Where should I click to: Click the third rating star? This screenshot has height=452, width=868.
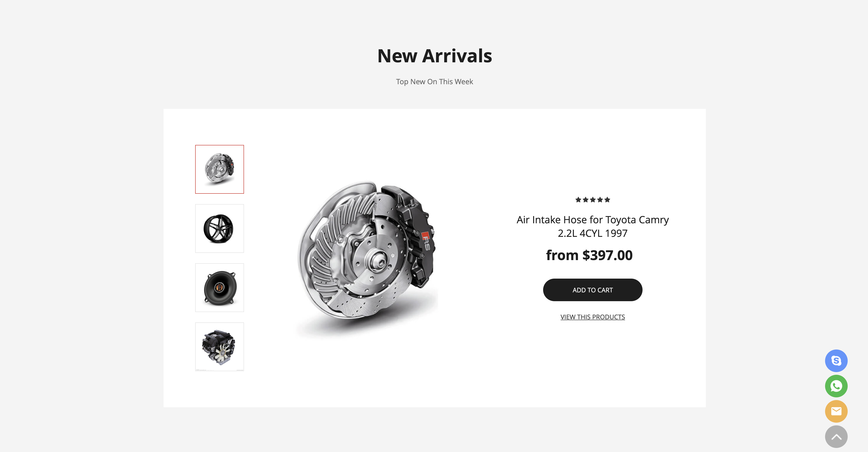(x=593, y=200)
